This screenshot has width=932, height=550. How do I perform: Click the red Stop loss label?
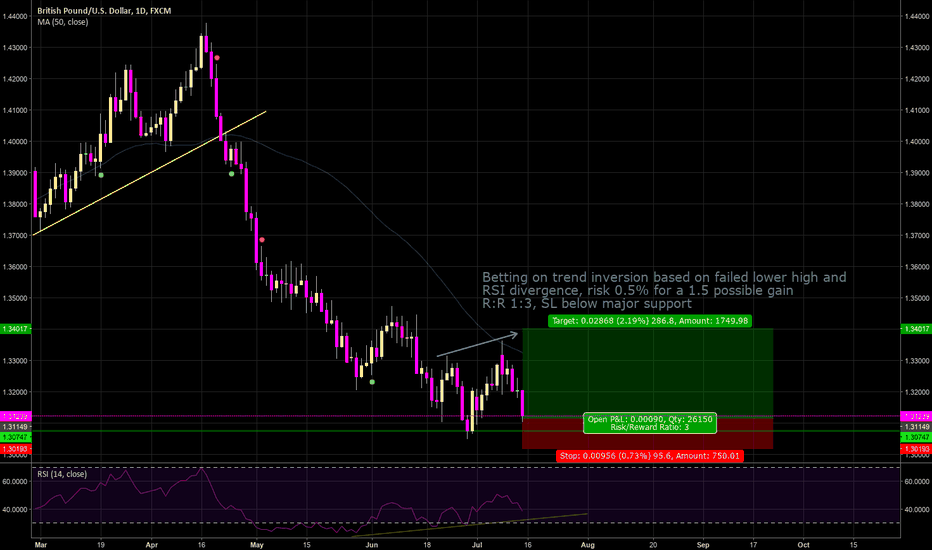650,456
